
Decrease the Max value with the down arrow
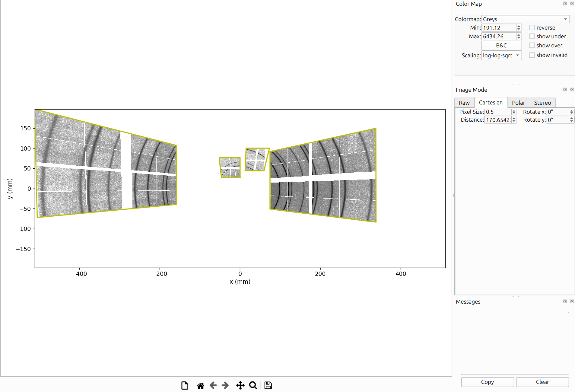pyautogui.click(x=519, y=38)
